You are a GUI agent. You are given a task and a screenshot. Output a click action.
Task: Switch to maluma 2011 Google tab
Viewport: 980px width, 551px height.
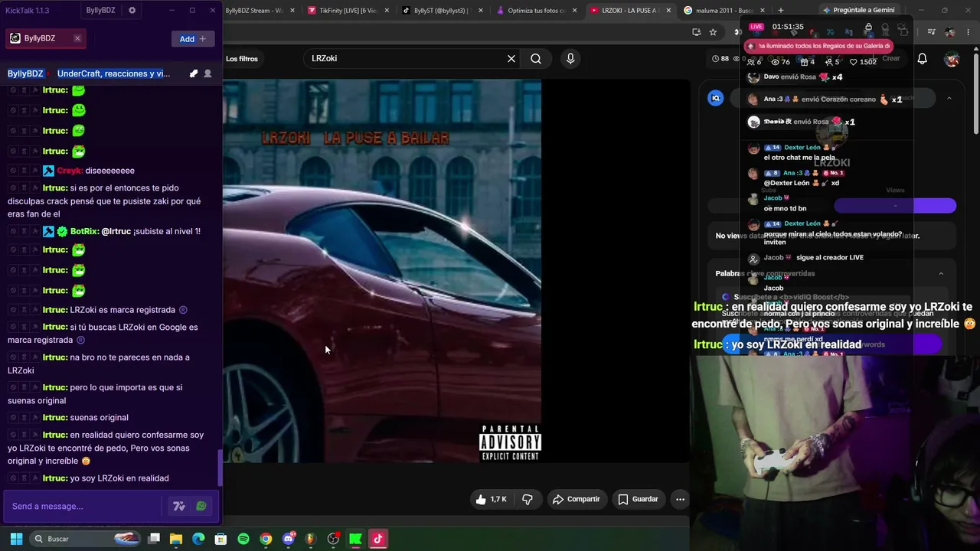(x=724, y=11)
